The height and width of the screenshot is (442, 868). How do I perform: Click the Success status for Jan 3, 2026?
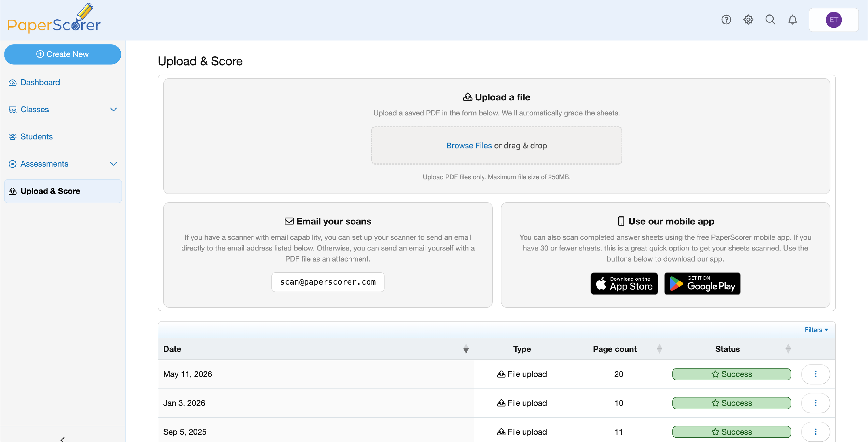pyautogui.click(x=731, y=403)
